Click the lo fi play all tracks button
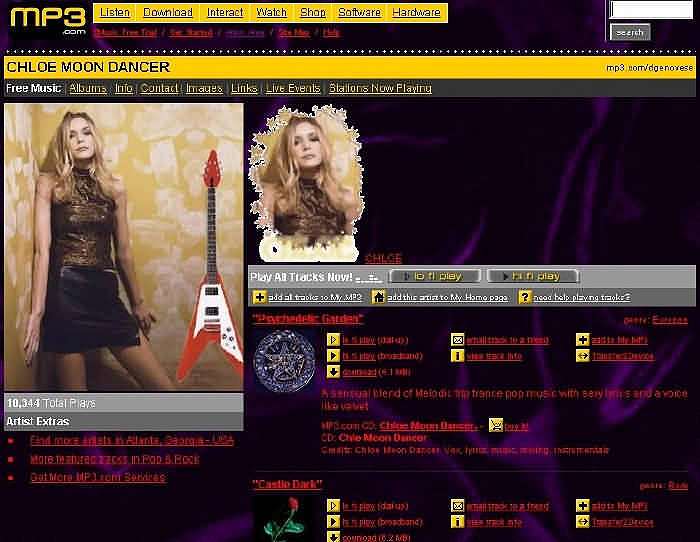This screenshot has height=542, width=700. click(x=435, y=276)
